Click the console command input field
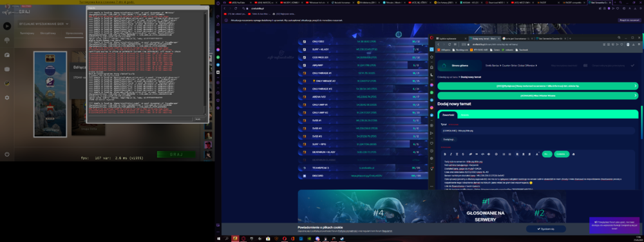The image size is (644, 242). tap(140, 119)
